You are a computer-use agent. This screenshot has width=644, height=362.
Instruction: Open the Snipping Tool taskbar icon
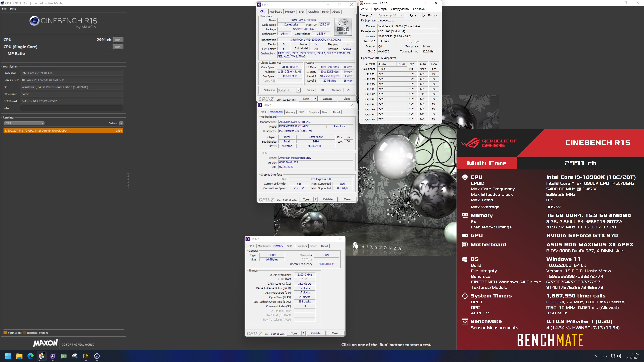[75, 356]
